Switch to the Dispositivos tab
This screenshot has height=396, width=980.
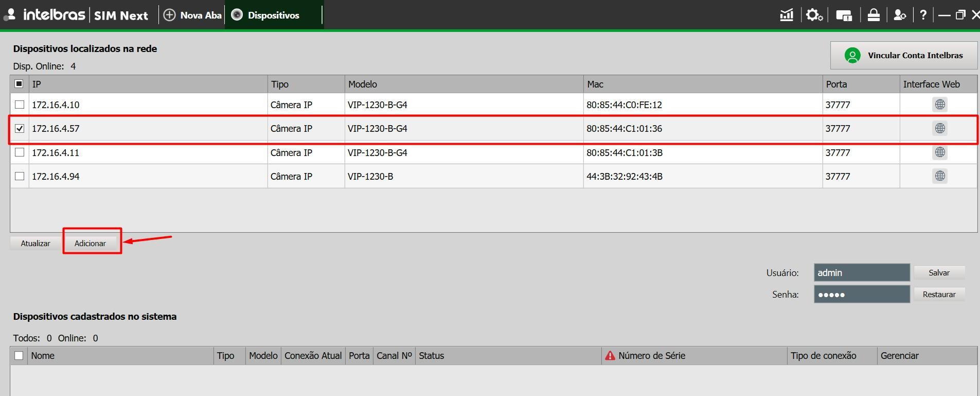pos(273,15)
